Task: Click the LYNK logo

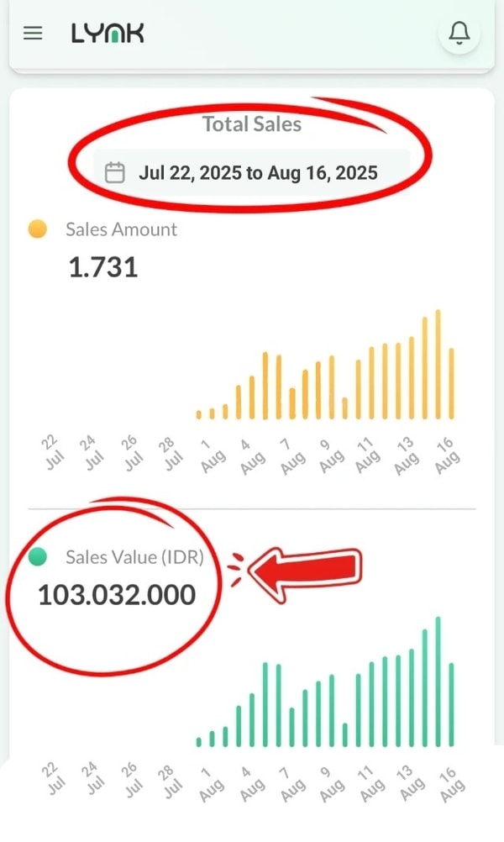Action: click(108, 34)
